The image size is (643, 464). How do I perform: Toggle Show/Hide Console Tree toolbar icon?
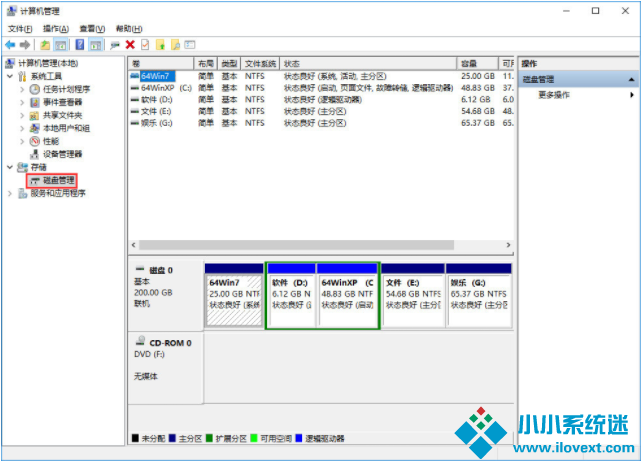tap(61, 45)
